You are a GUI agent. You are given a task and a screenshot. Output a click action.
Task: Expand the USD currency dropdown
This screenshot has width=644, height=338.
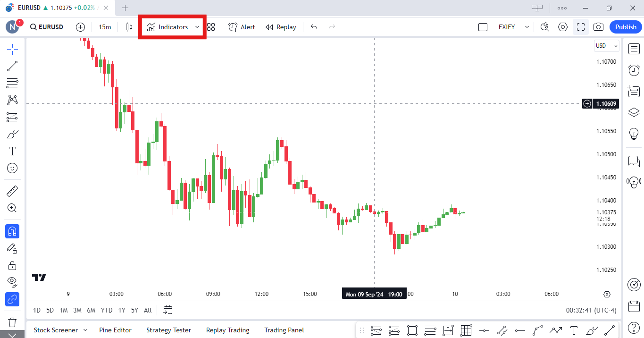point(606,46)
